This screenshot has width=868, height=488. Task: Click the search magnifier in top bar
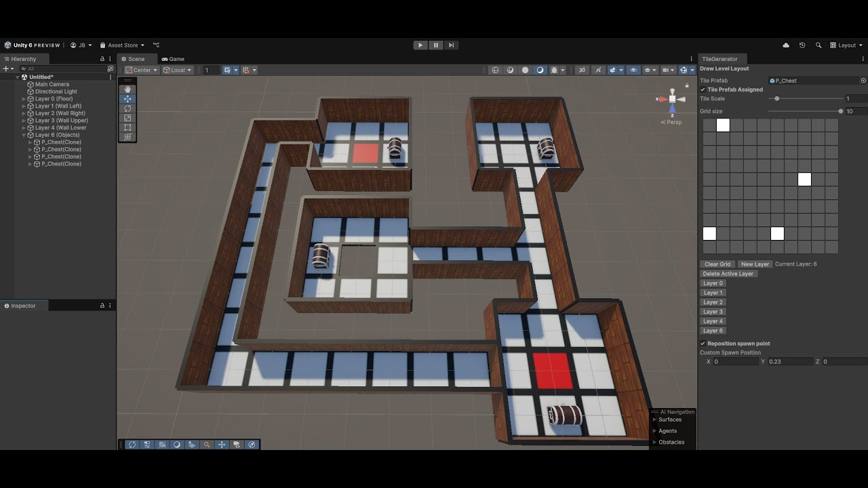pos(818,45)
